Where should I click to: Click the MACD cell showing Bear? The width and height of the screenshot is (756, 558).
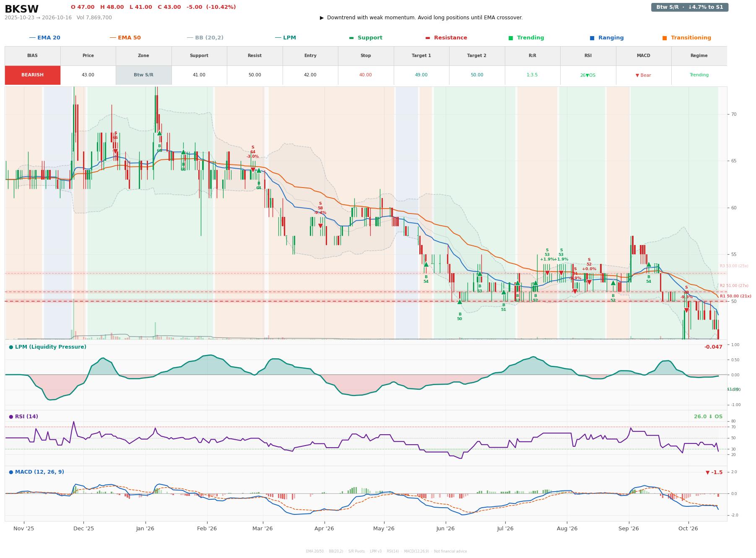tap(643, 75)
